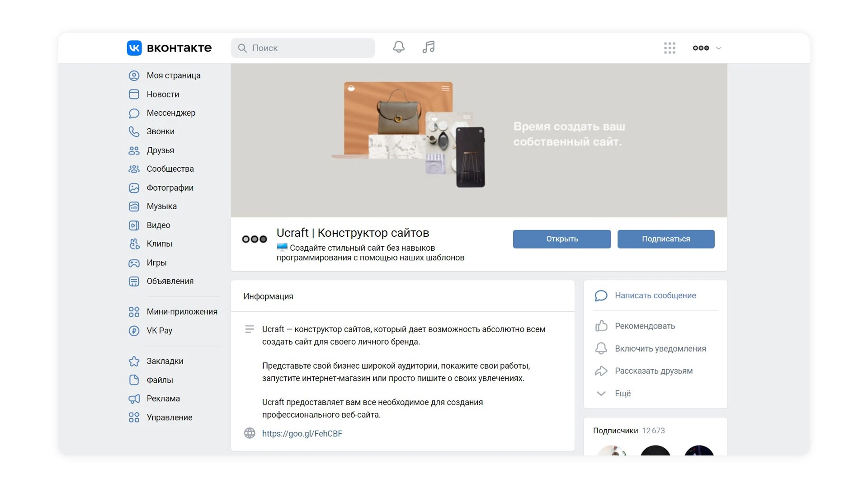Click the VK Pay ruble icon
Screen dimensions: 868x488
coord(134,331)
